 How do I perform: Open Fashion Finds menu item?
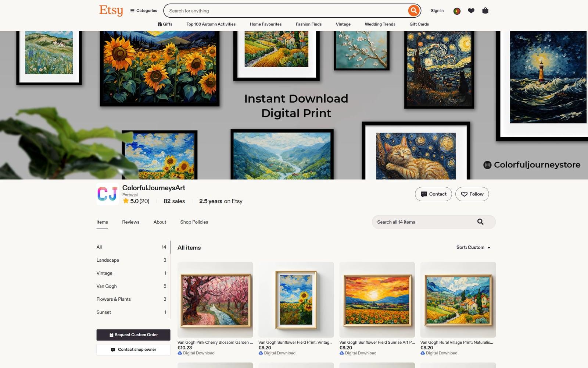click(309, 24)
